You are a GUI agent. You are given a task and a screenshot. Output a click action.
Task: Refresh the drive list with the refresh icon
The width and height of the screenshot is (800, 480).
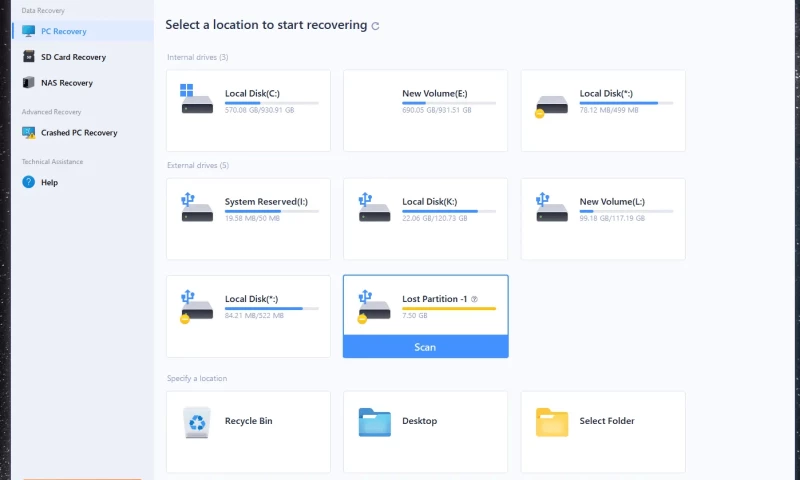coord(376,26)
